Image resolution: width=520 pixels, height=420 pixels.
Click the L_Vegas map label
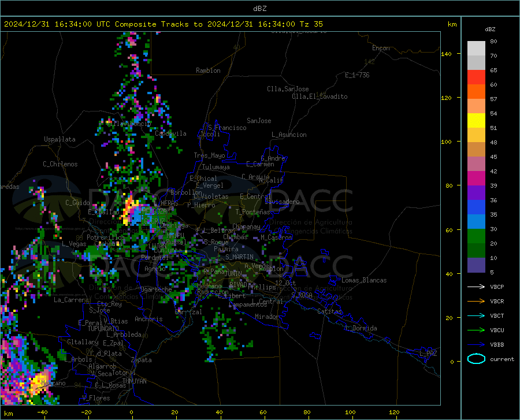[75, 244]
